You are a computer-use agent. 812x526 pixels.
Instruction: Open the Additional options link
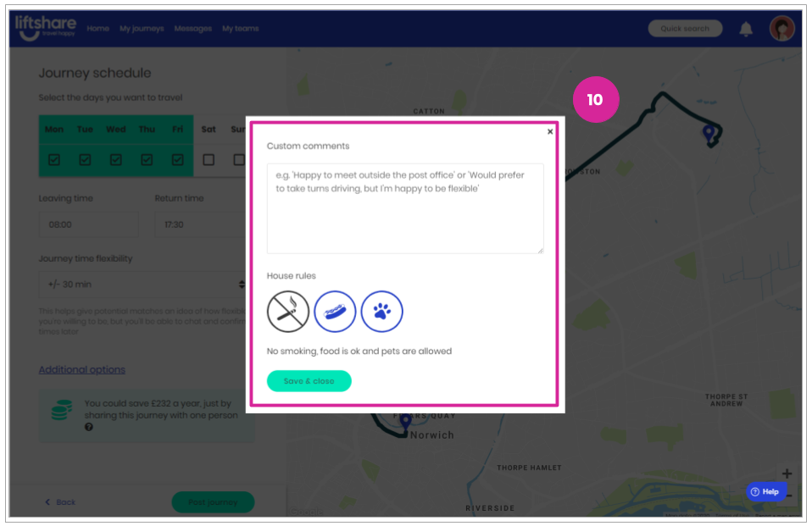pos(82,369)
